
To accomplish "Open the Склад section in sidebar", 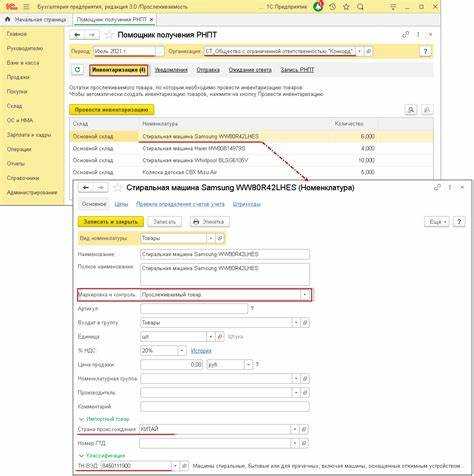I will (15, 106).
